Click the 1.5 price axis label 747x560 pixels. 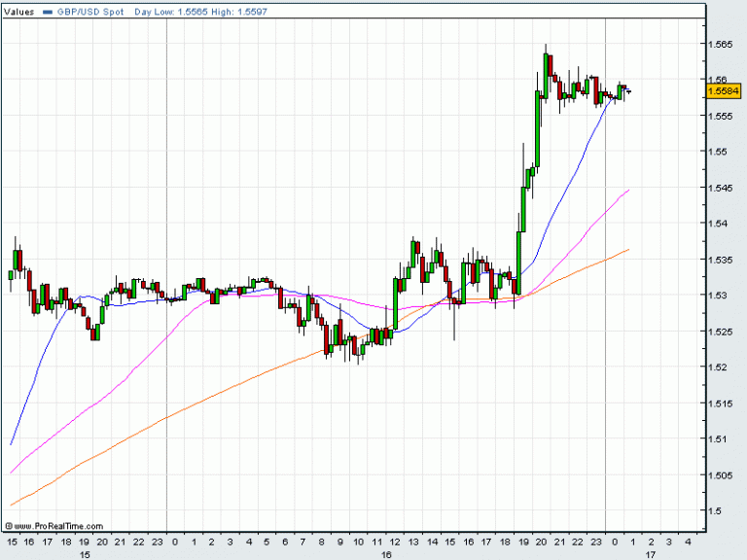715,511
